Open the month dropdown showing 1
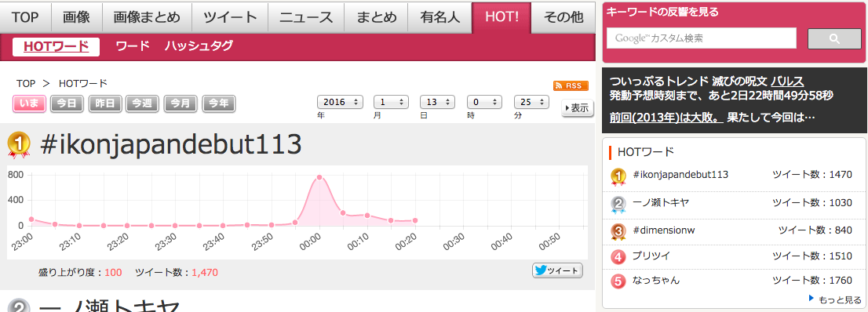868x312 pixels. pyautogui.click(x=391, y=103)
